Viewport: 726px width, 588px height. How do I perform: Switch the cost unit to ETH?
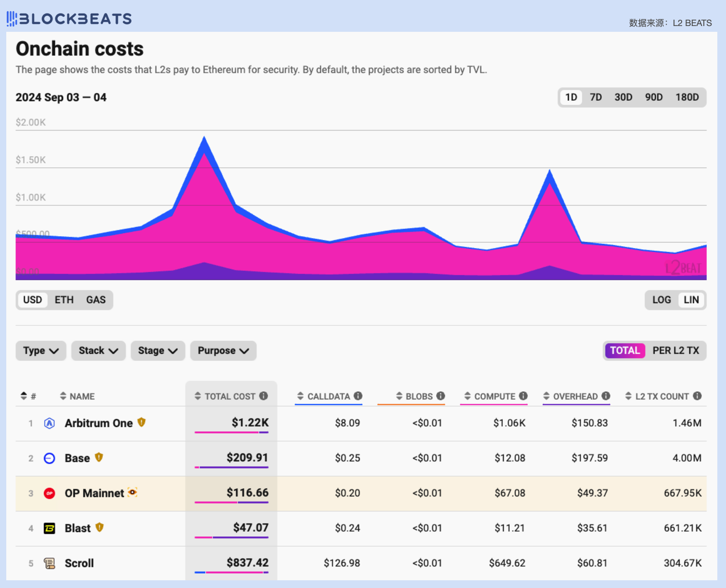[64, 300]
